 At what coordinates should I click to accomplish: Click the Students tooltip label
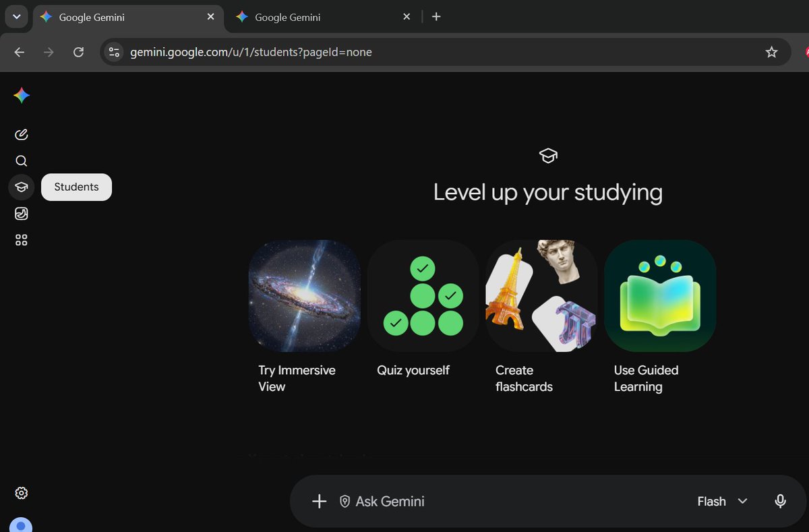coord(76,187)
